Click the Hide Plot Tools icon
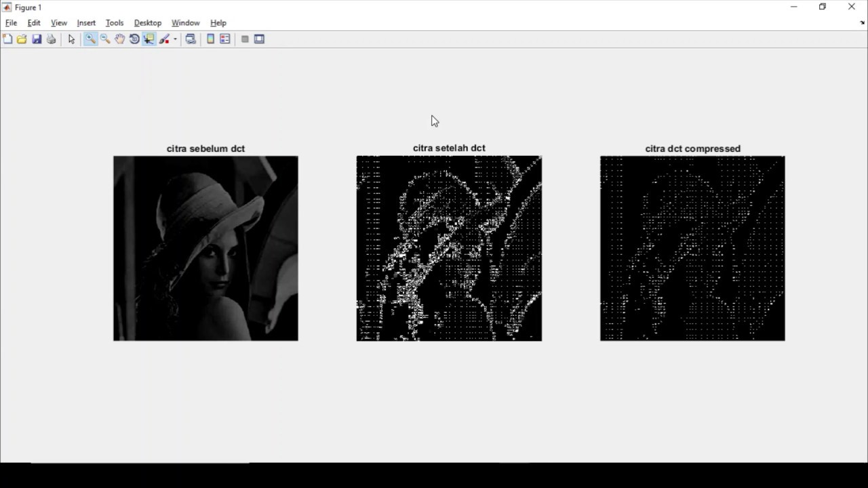 [x=245, y=39]
